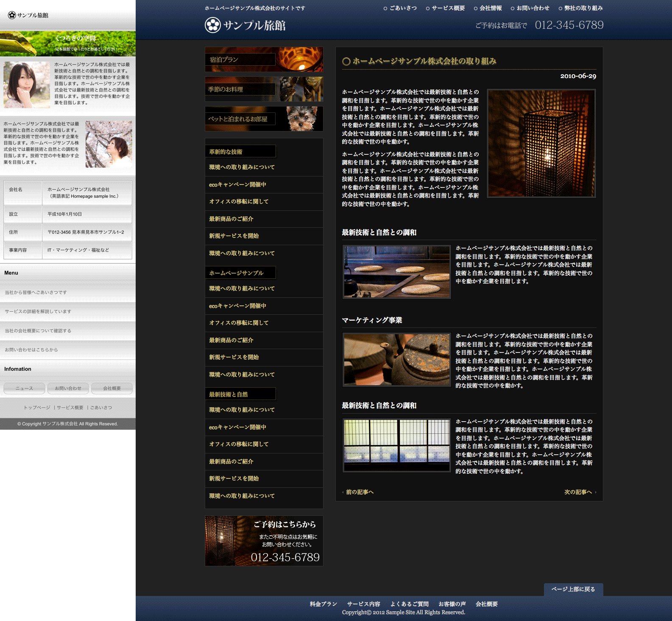Image resolution: width=672 pixels, height=621 pixels.
Task: Click the ページ上部に戻る button
Action: point(573,589)
